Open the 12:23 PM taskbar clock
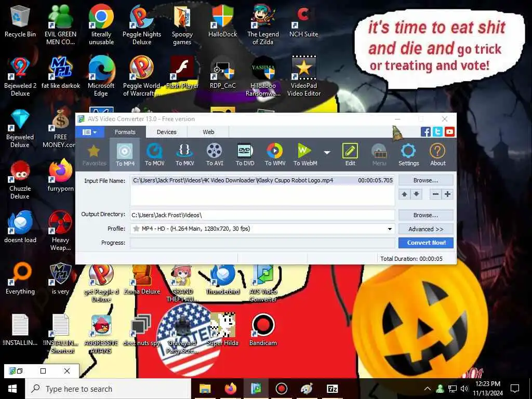The width and height of the screenshot is (532, 399). pyautogui.click(x=488, y=389)
